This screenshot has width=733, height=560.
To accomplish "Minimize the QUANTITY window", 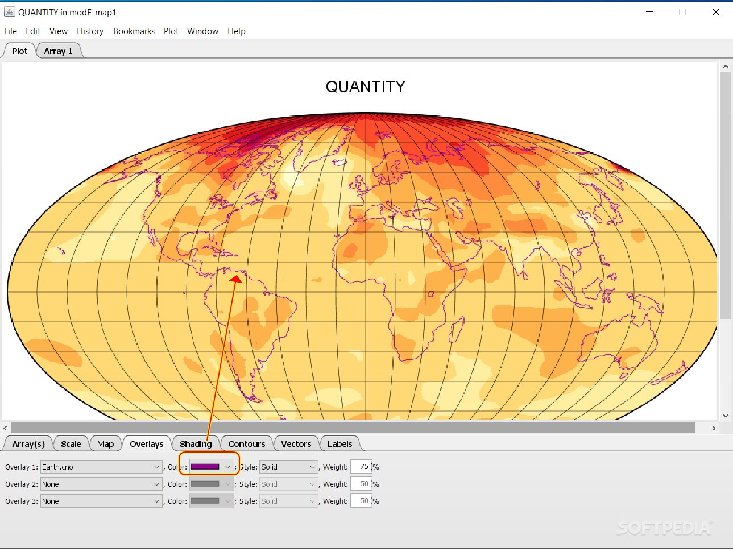I will pos(649,12).
